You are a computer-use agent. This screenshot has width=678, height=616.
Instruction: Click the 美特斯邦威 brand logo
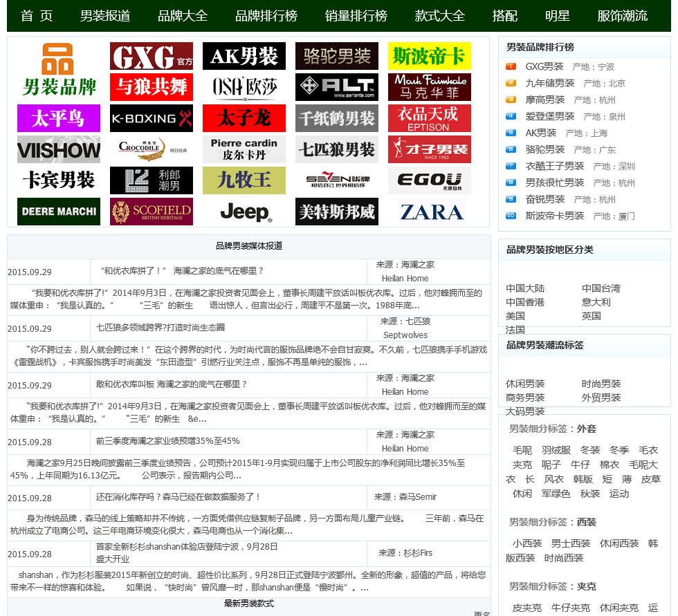click(x=337, y=212)
